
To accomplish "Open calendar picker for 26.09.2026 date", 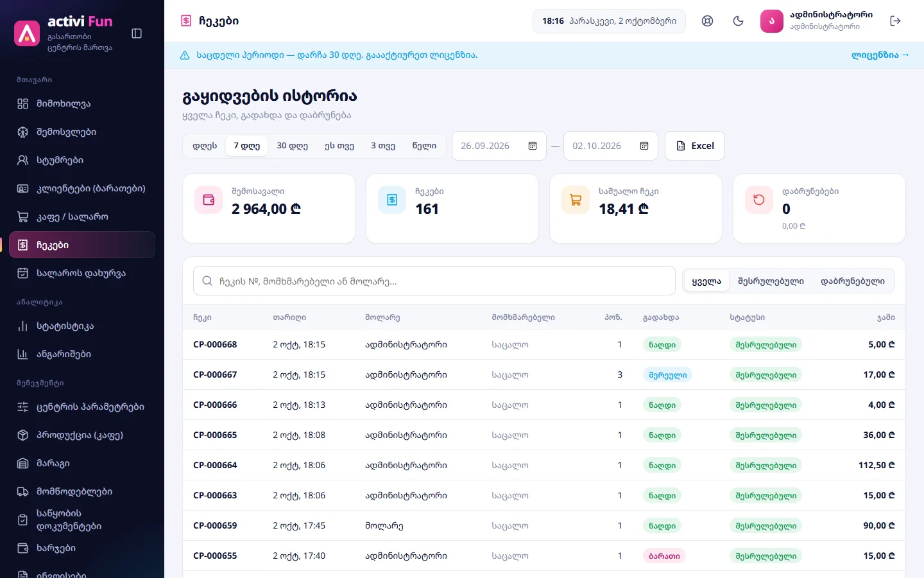I will [x=533, y=146].
